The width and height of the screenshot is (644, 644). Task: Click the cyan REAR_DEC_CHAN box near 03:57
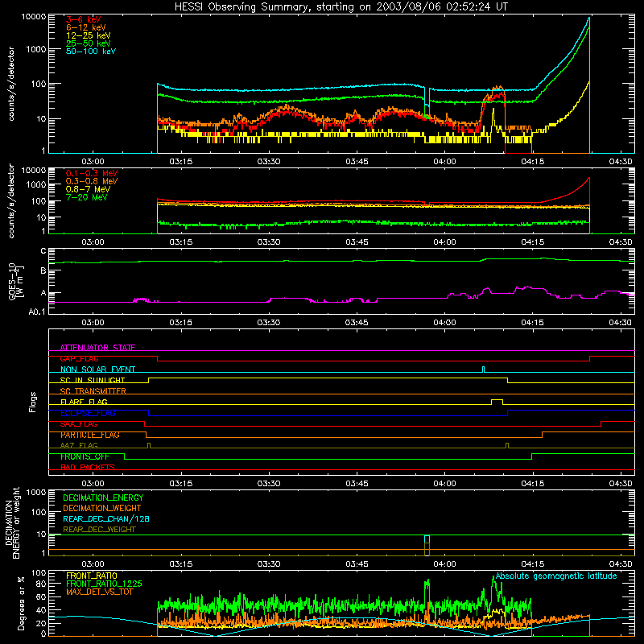427,539
